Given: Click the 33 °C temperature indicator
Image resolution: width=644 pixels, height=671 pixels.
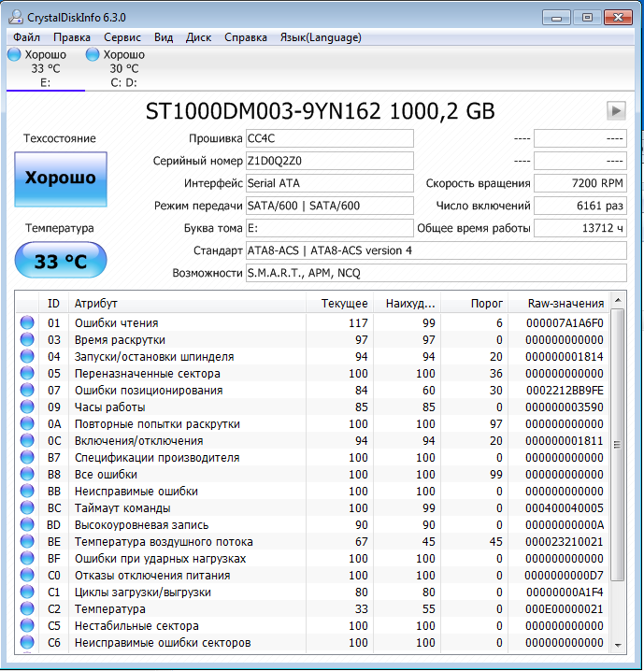Looking at the screenshot, I should click(61, 260).
